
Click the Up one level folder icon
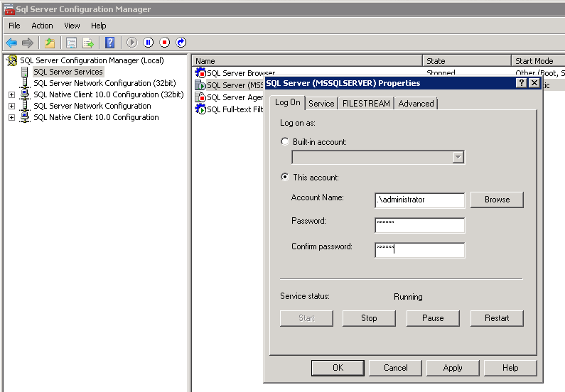[50, 43]
